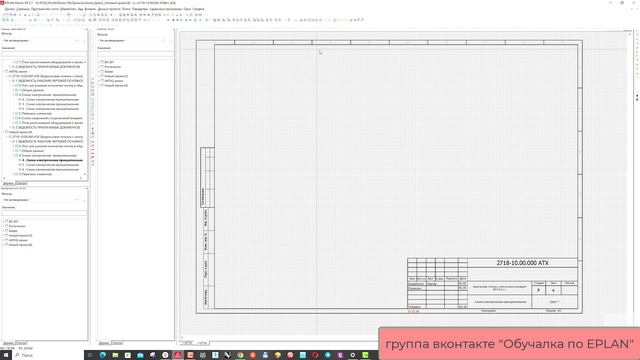This screenshot has height=360, width=640.
Task: Select Новый проект(4) in bottom-left navigator
Action: point(20,245)
